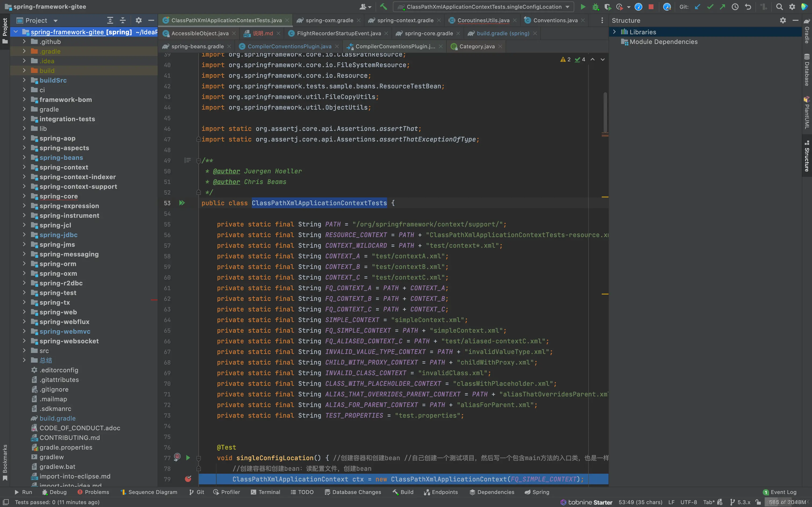Expand the Libraries node in Structure

point(614,32)
